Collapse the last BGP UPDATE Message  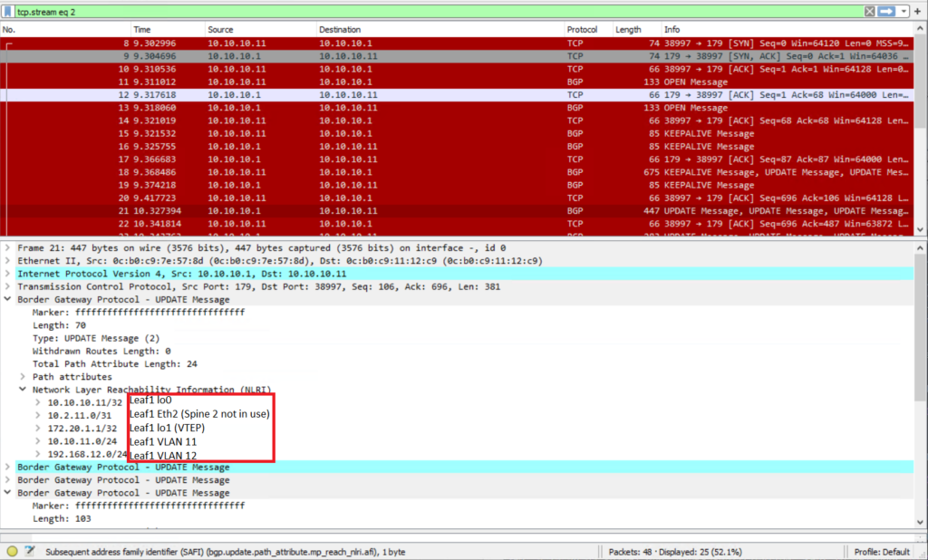tap(6, 492)
